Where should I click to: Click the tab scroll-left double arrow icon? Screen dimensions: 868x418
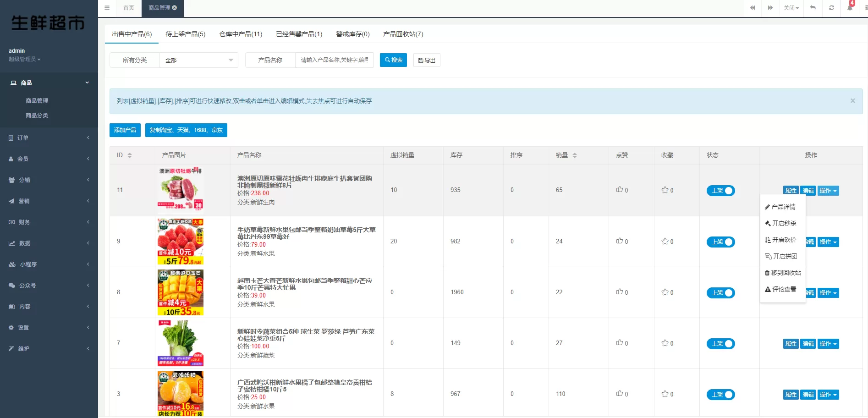752,8
